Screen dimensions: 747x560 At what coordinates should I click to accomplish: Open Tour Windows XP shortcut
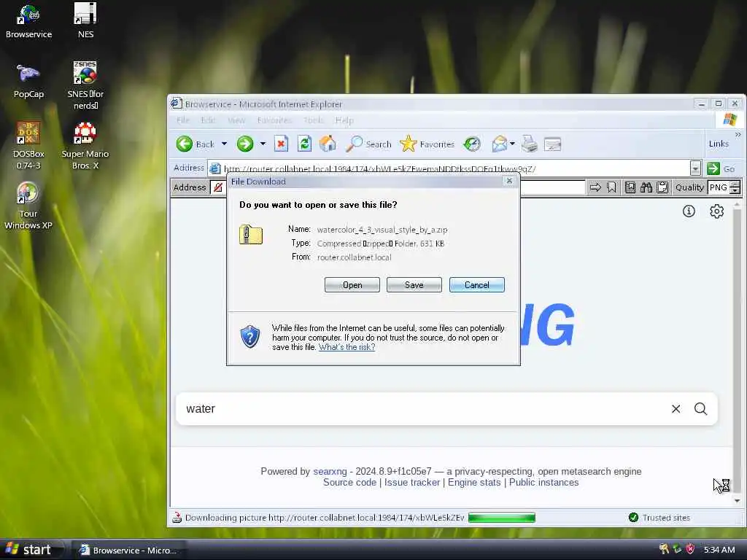pos(28,206)
